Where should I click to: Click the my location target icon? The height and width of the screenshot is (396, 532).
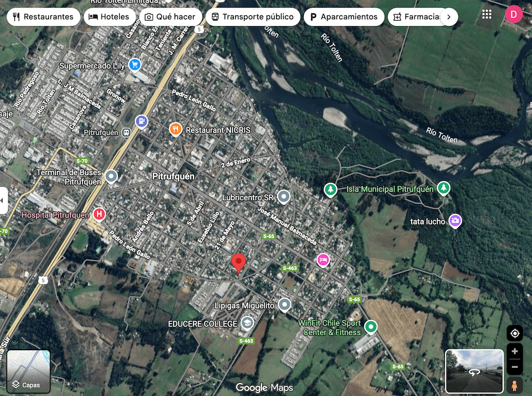[514, 334]
